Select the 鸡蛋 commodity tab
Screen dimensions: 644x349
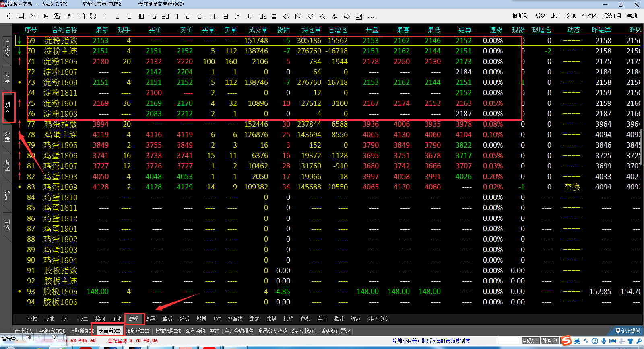click(151, 319)
